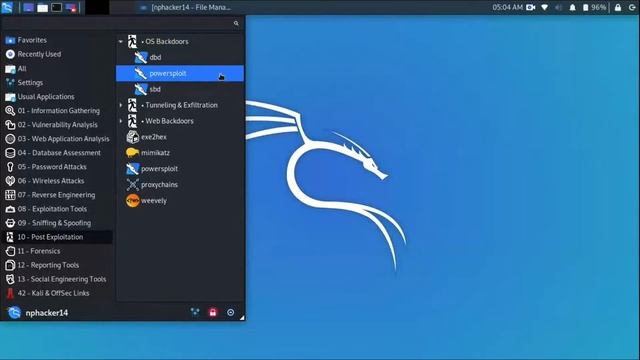Select the All applications category
Screen dimensions: 640x360
coord(57,69)
